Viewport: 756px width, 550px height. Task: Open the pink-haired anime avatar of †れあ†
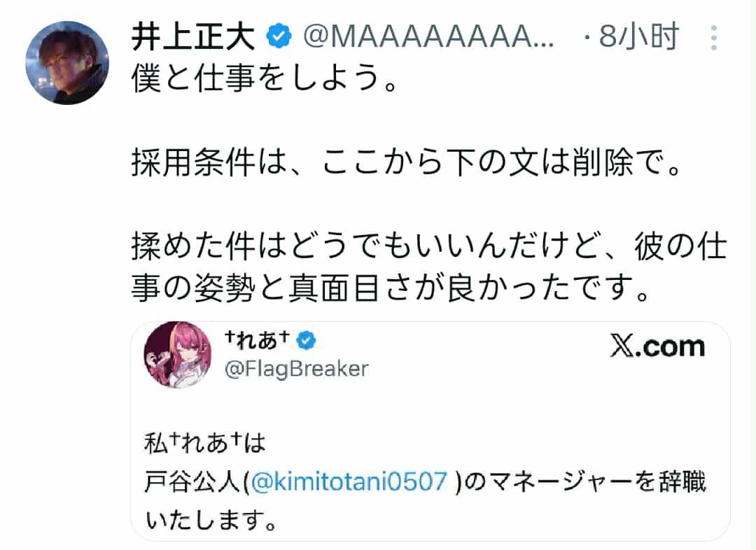point(174,357)
